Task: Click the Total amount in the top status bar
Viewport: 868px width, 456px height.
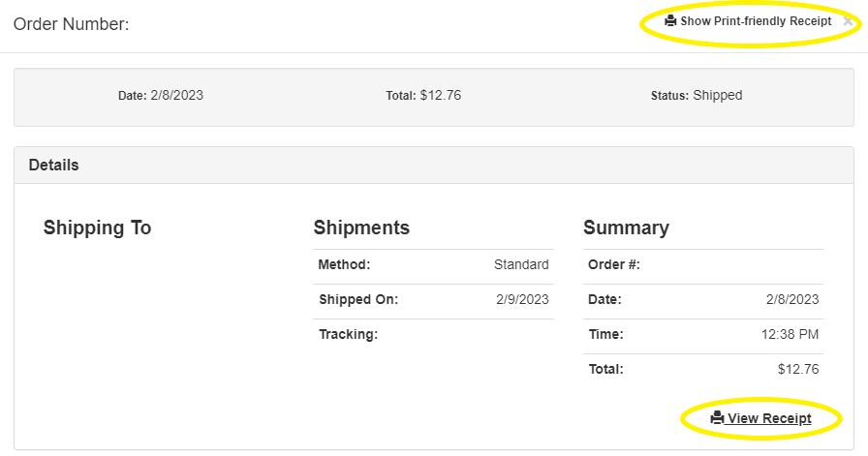Action: click(x=440, y=95)
